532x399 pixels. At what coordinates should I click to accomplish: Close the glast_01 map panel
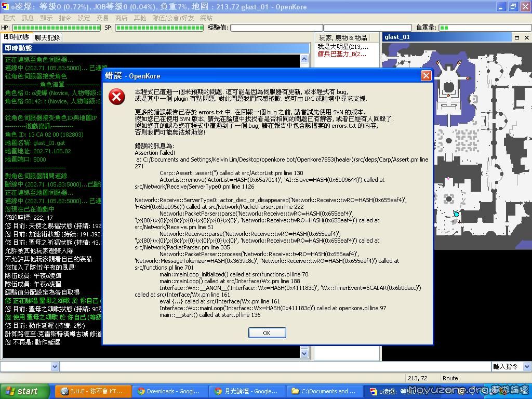527,37
